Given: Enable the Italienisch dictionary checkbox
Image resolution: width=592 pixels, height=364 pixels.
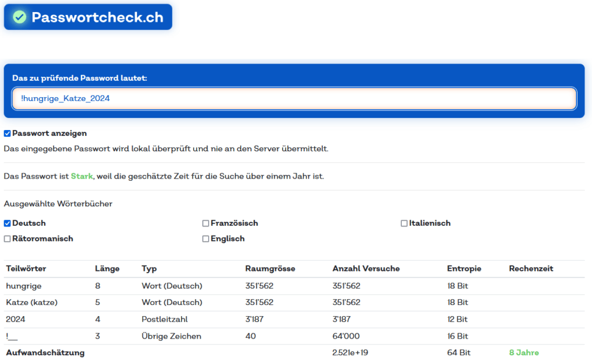Looking at the screenshot, I should (x=404, y=223).
